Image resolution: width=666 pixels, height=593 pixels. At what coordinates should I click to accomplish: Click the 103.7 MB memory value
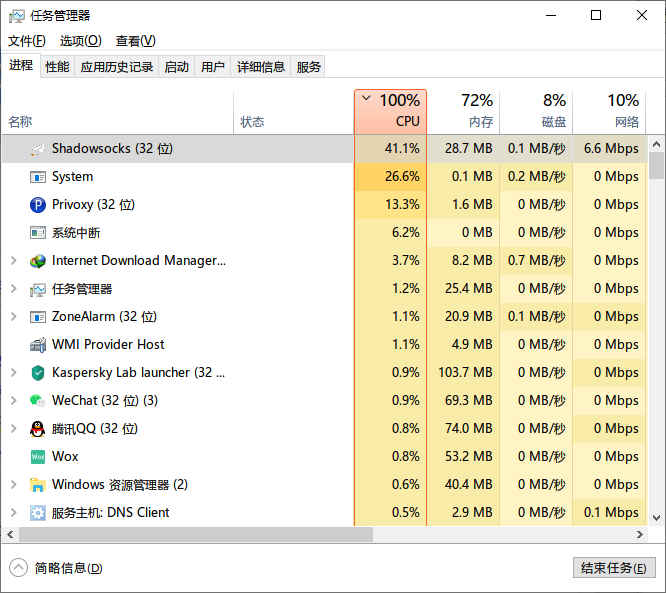(x=465, y=373)
